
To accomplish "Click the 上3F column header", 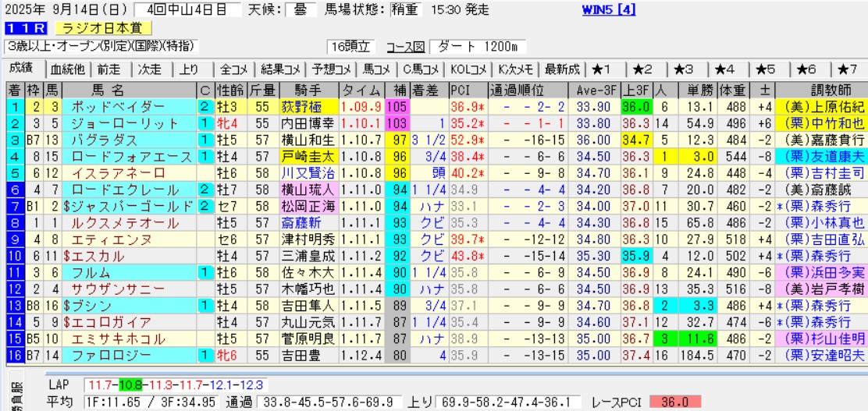I will 636,89.
